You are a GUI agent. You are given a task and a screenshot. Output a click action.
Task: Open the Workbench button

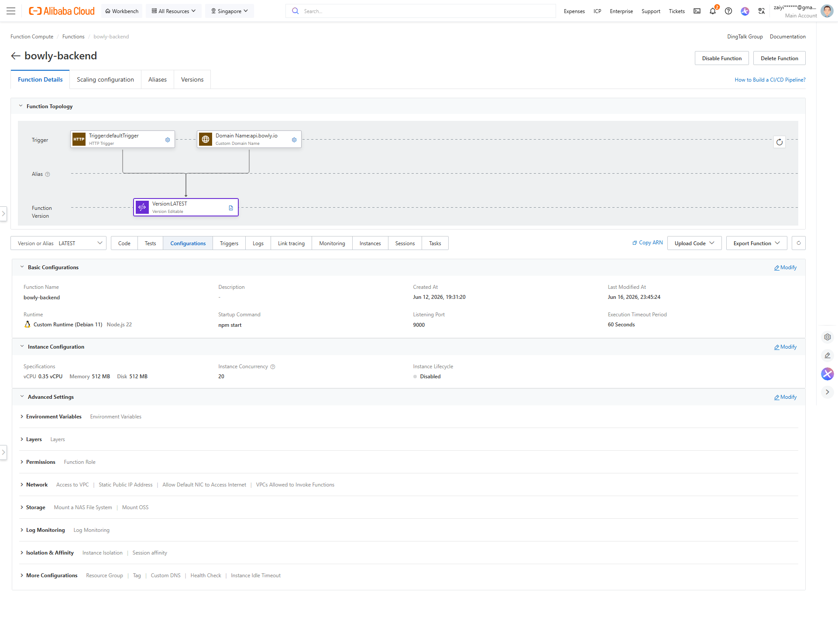(x=122, y=11)
